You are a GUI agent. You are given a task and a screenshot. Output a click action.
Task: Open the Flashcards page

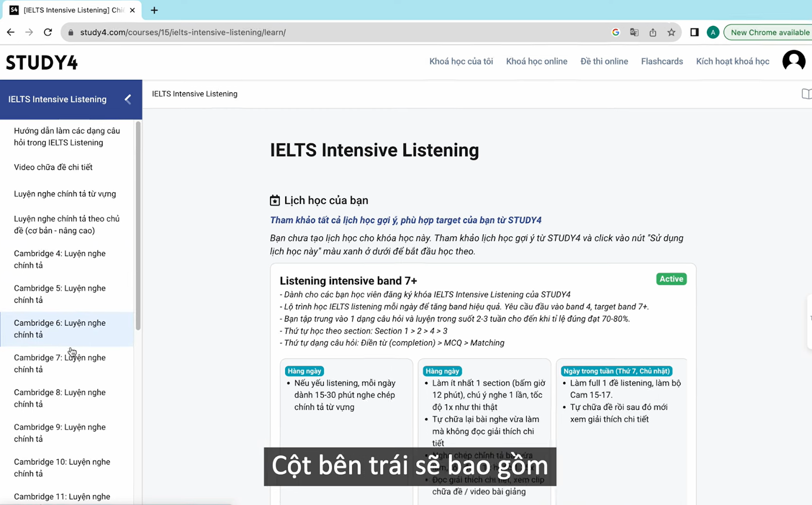[662, 61]
